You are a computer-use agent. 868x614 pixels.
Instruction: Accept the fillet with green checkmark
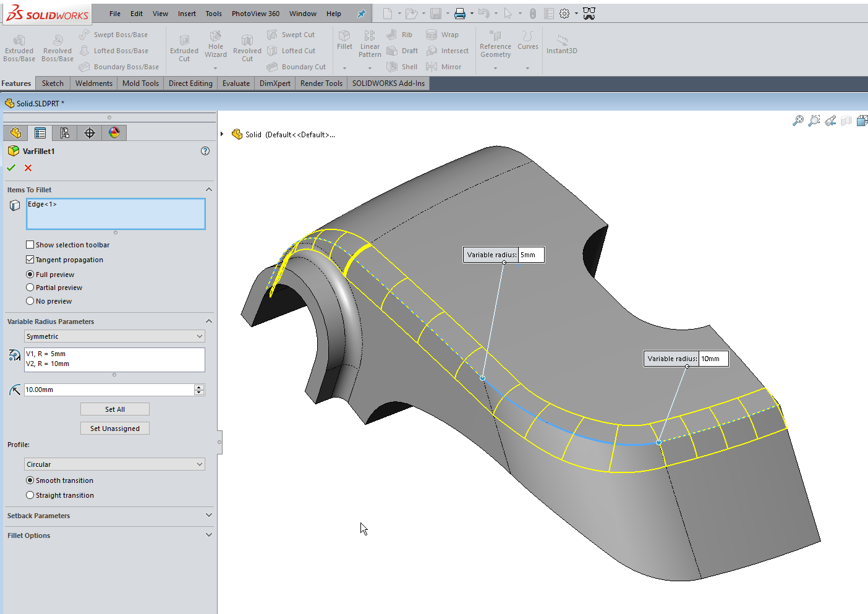pyautogui.click(x=11, y=168)
